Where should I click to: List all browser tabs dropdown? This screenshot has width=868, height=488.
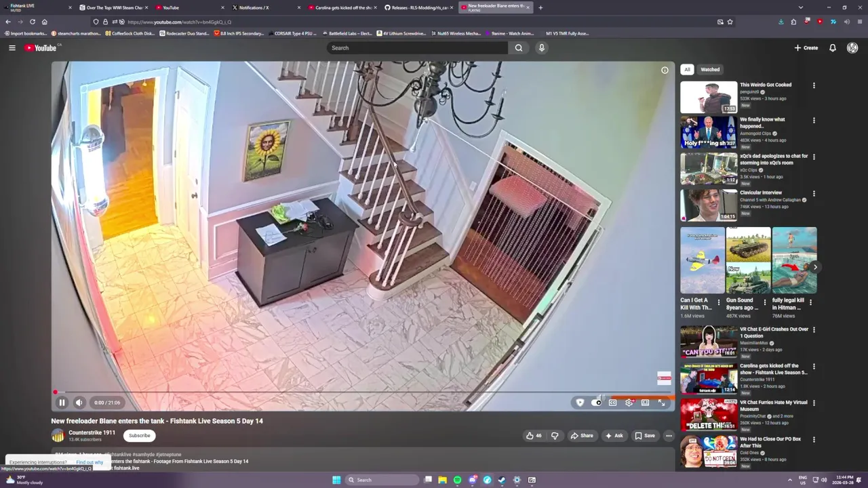pos(801,7)
